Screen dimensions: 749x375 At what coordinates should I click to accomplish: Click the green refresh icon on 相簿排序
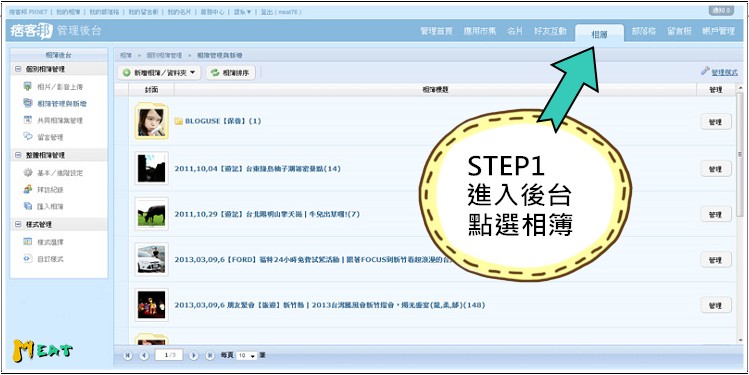click(x=215, y=73)
